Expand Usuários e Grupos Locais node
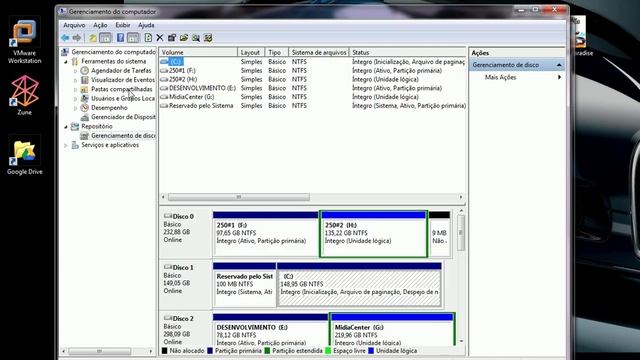 point(76,99)
